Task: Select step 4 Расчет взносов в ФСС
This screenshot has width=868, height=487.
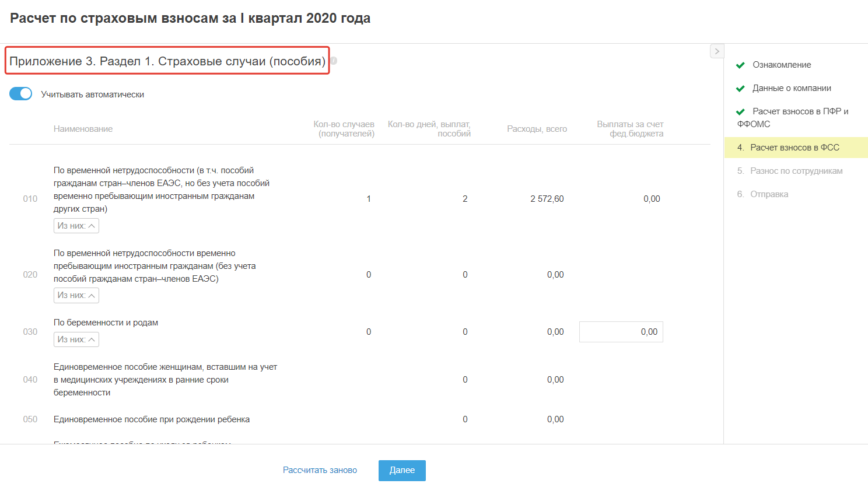Action: pos(794,148)
